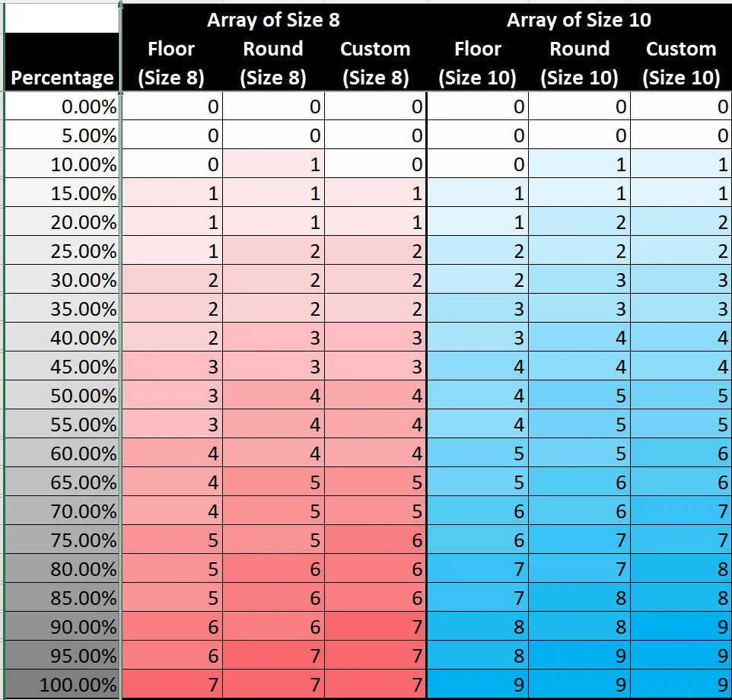Click the 'Floor (Size 10)' column header

pos(478,63)
